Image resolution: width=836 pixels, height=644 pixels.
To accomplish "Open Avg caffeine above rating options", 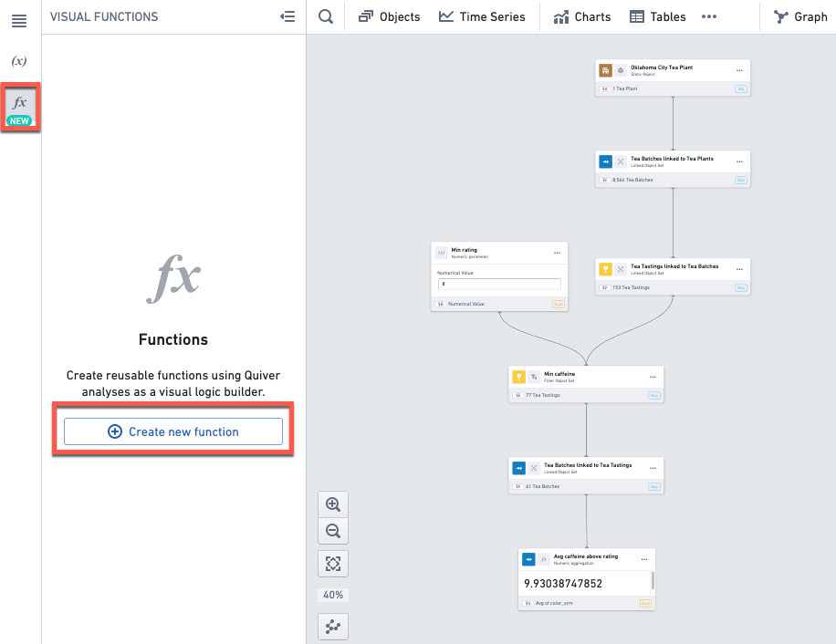I will 644,559.
